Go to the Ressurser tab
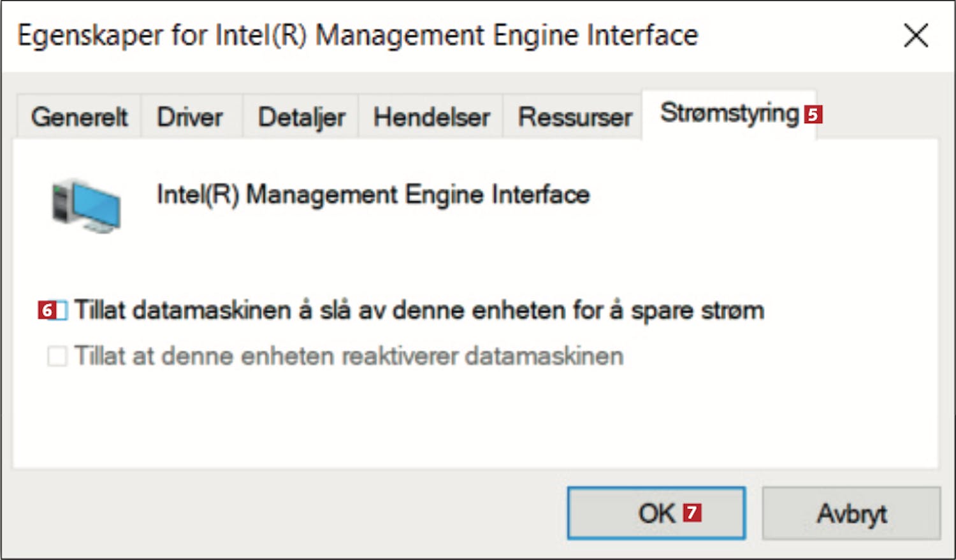Viewport: 956px width, 560px height. 575,117
